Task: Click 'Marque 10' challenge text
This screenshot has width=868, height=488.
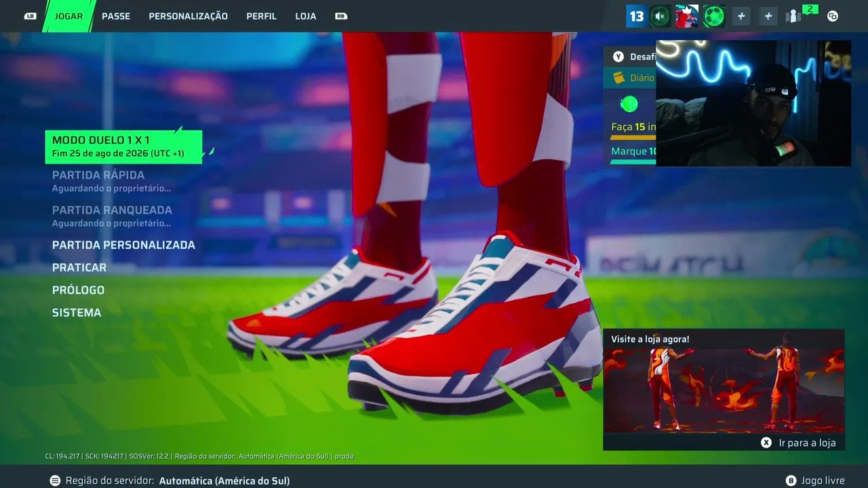Action: pyautogui.click(x=633, y=151)
